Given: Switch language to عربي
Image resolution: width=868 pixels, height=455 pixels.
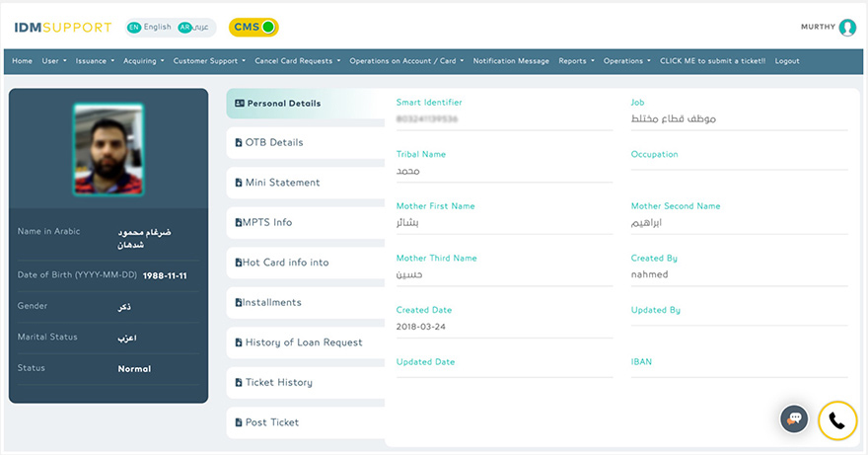Looking at the screenshot, I should click(201, 27).
